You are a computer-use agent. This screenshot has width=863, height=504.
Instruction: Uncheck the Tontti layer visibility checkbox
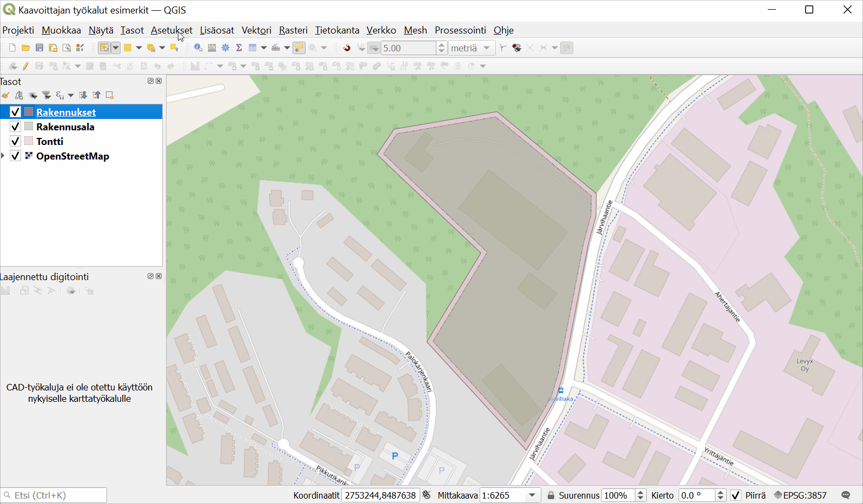click(15, 141)
